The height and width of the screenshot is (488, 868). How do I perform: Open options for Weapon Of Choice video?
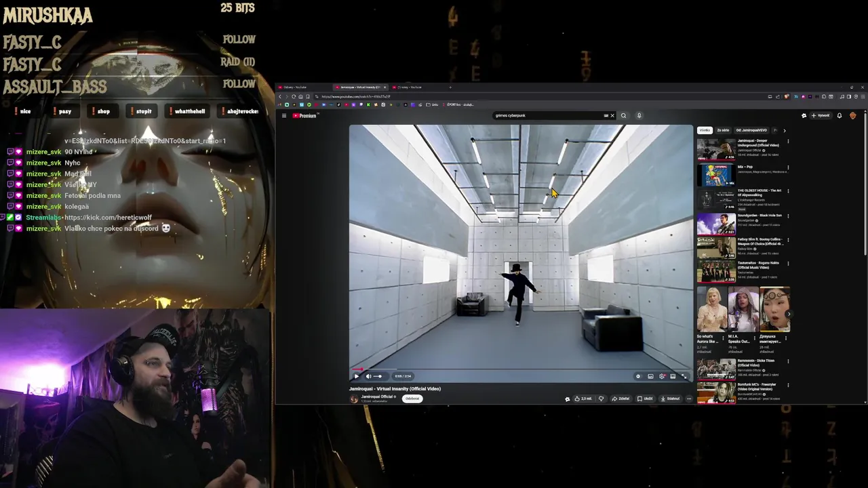coord(788,241)
